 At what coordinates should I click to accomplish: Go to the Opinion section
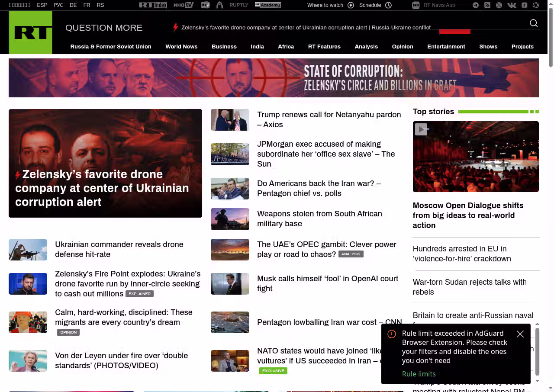pos(402,47)
